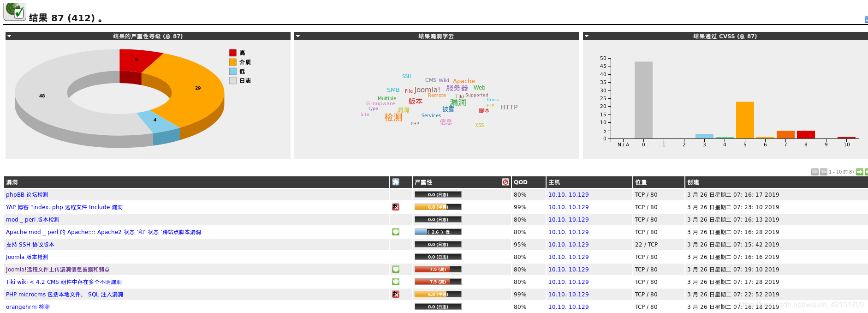Click the blue 低 legend swatch
The image size is (868, 313).
pos(233,72)
